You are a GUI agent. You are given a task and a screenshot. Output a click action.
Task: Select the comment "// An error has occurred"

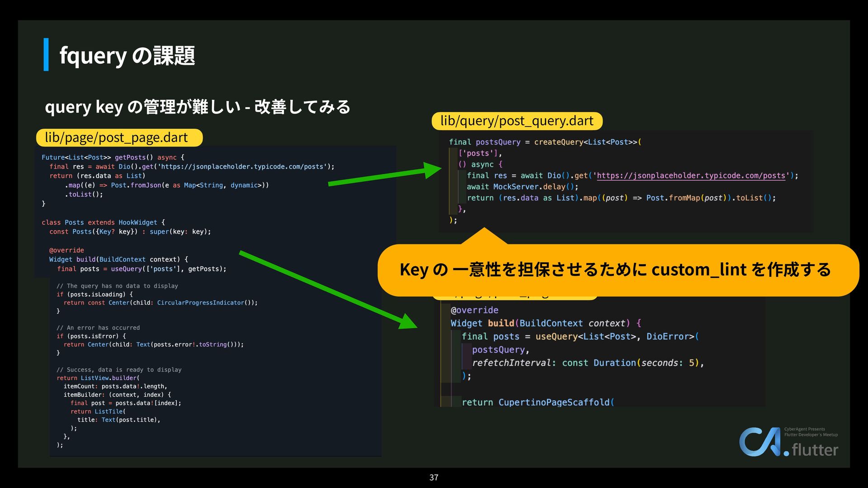coord(98,328)
